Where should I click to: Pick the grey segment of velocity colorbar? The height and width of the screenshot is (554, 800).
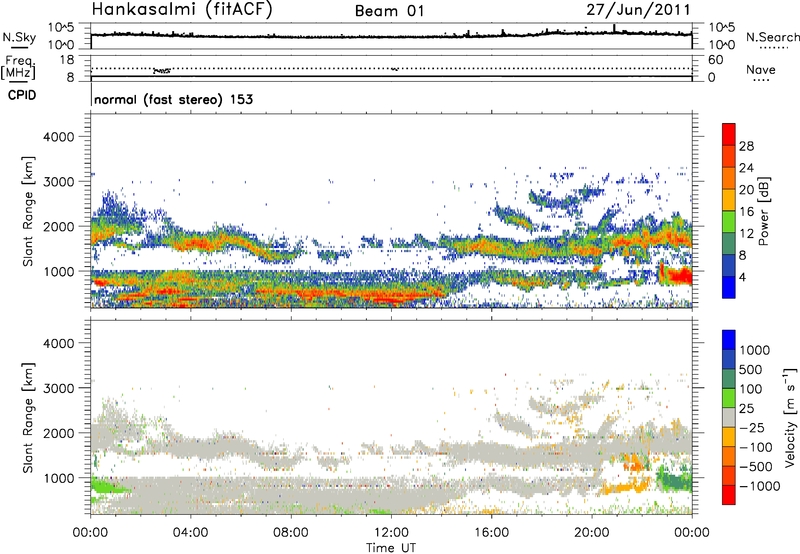click(x=729, y=417)
